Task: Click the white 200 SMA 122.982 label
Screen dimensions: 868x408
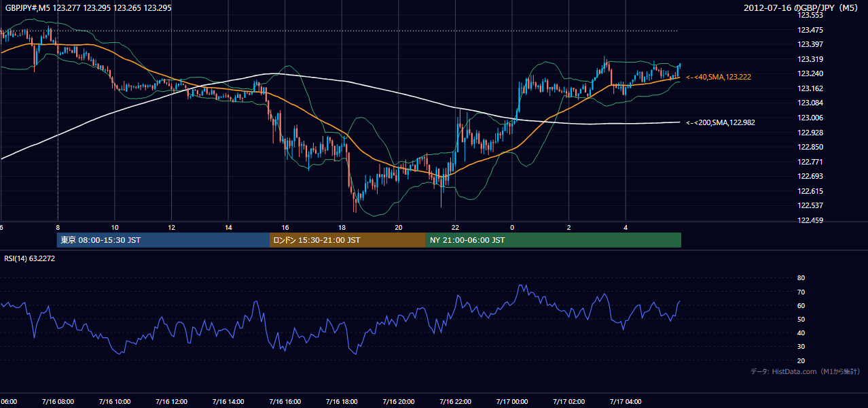Action: tap(720, 123)
